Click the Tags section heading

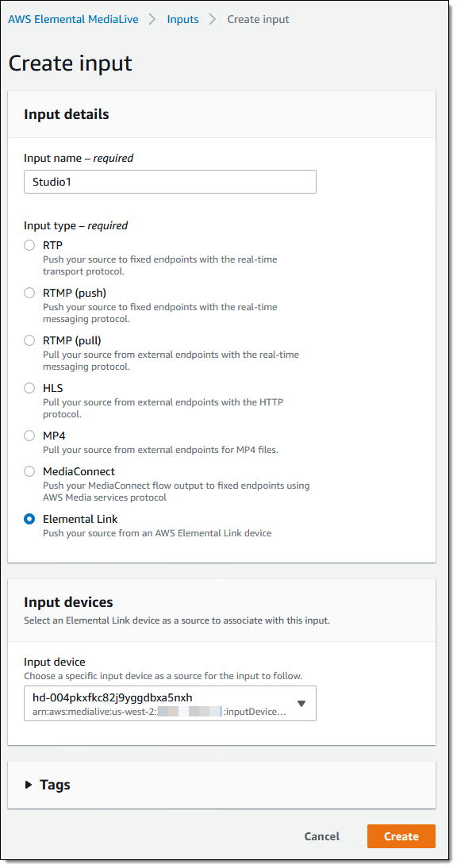[x=55, y=785]
